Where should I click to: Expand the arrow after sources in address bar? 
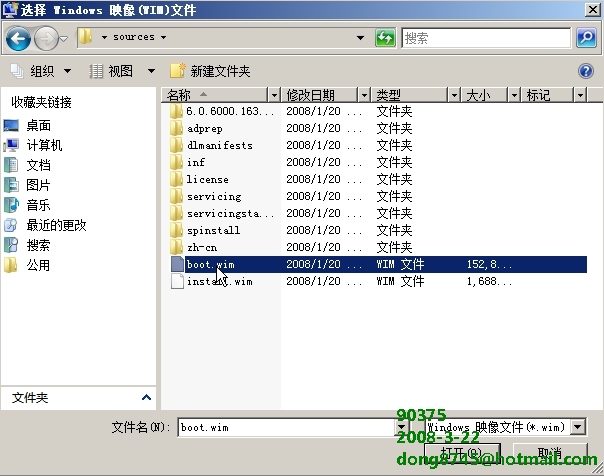pos(163,37)
